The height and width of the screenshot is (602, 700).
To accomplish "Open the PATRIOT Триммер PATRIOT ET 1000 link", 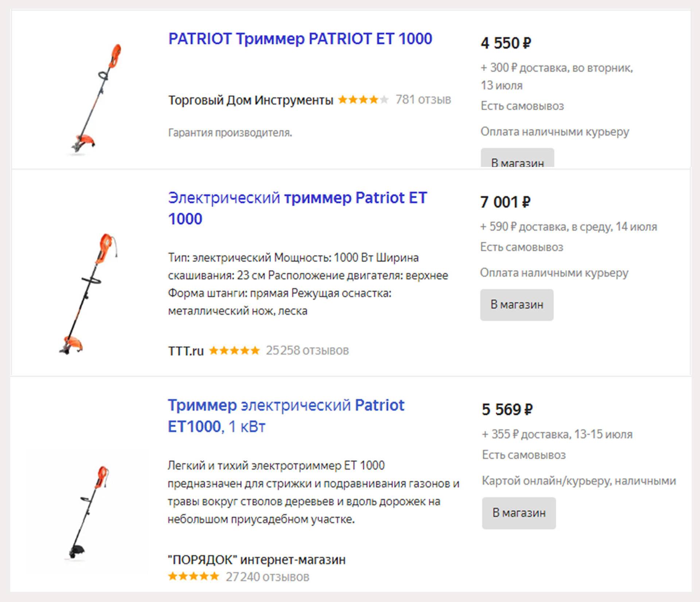I will coord(300,39).
